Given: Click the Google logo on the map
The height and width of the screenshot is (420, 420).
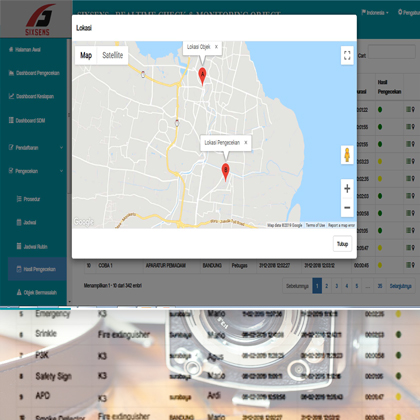Looking at the screenshot, I should coord(84,222).
